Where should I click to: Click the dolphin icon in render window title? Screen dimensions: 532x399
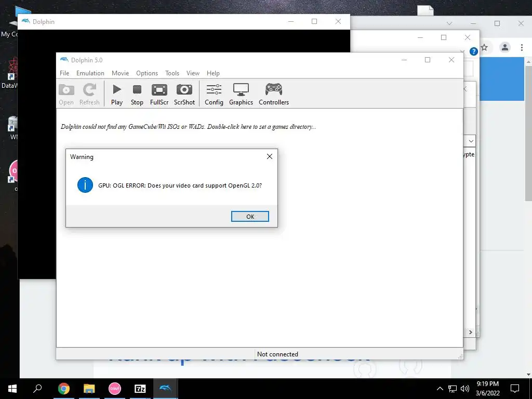pos(26,21)
